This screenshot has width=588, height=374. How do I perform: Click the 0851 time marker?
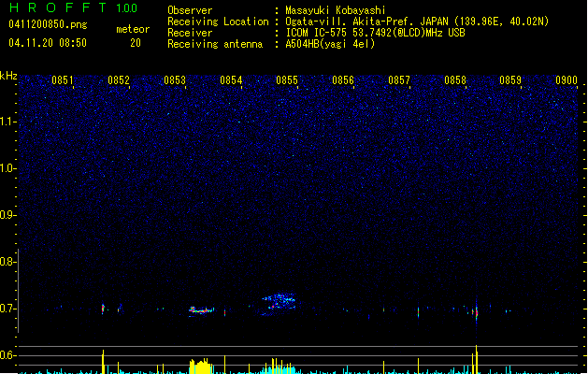pos(63,80)
